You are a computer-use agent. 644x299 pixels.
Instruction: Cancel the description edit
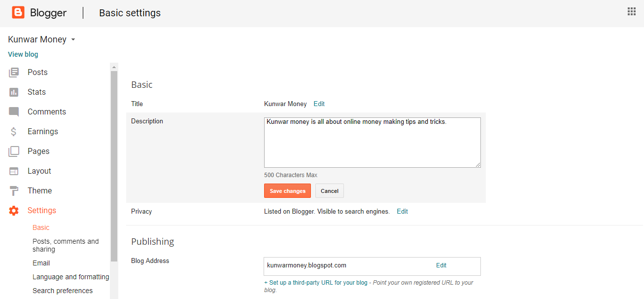pos(330,191)
